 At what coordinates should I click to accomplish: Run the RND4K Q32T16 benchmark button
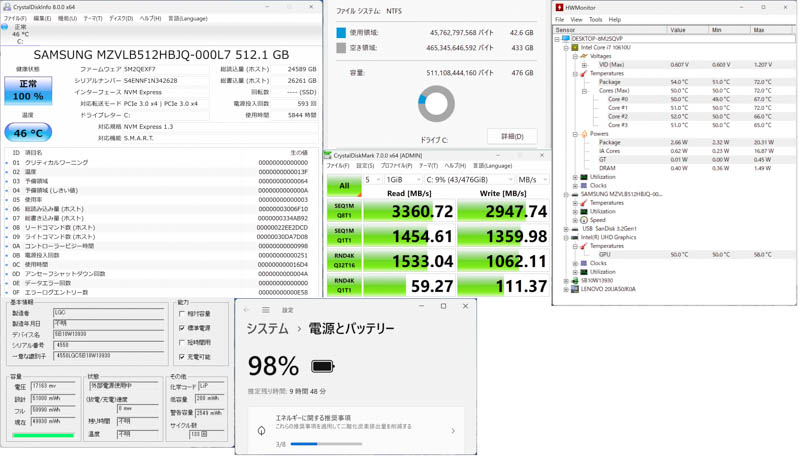point(344,260)
